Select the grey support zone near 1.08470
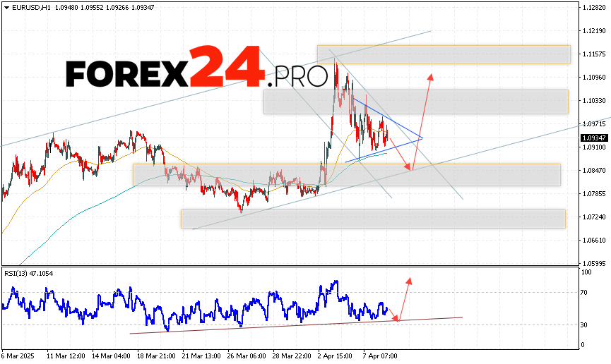The height and width of the screenshot is (364, 611). coord(346,175)
